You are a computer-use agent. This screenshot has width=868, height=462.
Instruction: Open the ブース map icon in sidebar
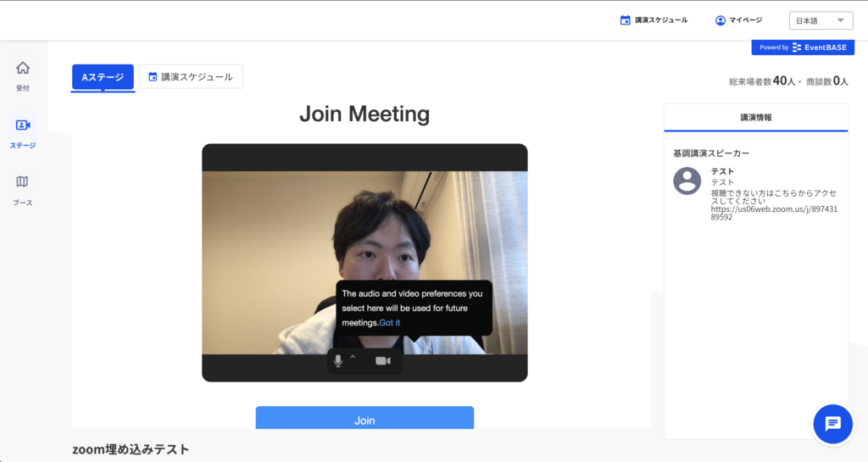tap(22, 181)
